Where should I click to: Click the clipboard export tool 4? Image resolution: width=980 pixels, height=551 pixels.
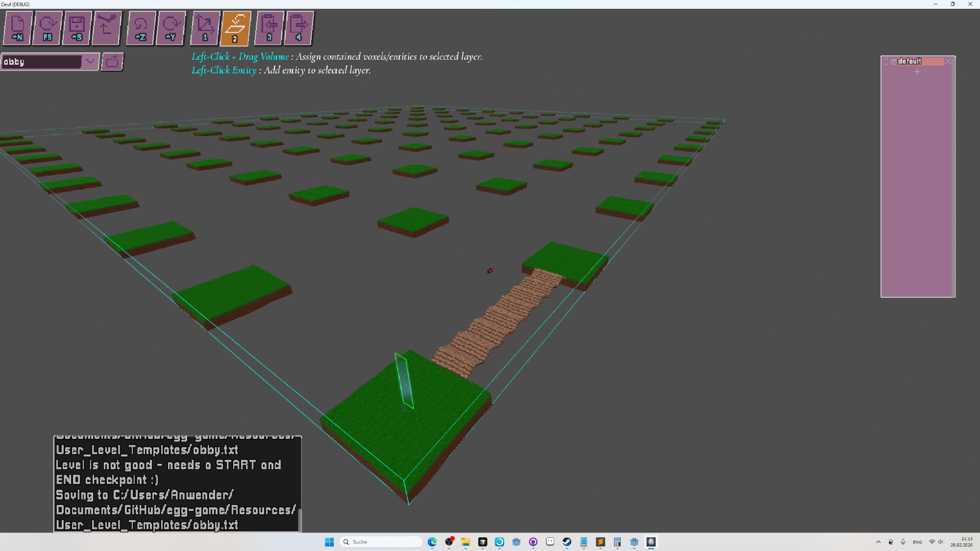pos(298,28)
